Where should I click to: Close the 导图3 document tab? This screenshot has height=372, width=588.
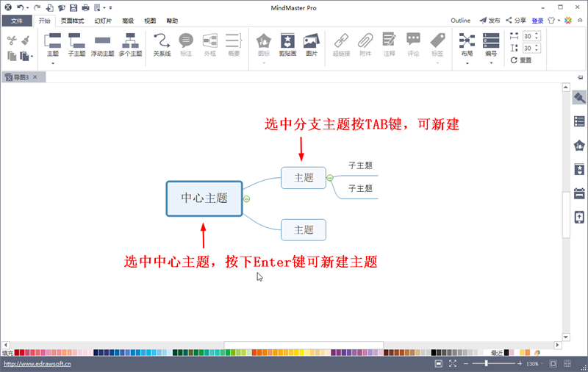35,77
